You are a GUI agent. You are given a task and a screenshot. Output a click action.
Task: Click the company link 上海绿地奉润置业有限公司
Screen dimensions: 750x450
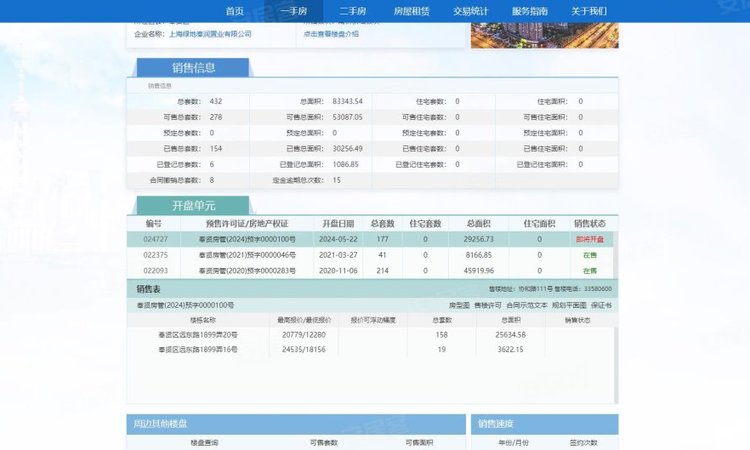[x=210, y=34]
